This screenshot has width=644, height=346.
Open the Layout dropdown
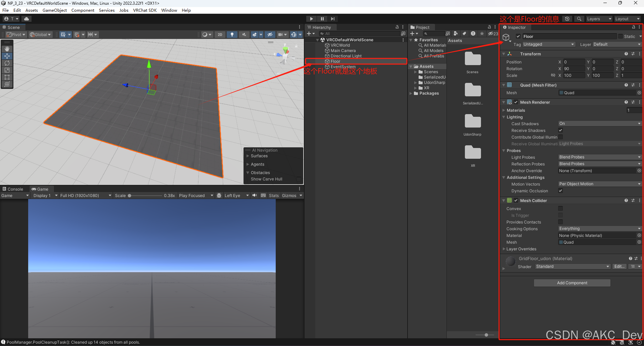pos(627,19)
